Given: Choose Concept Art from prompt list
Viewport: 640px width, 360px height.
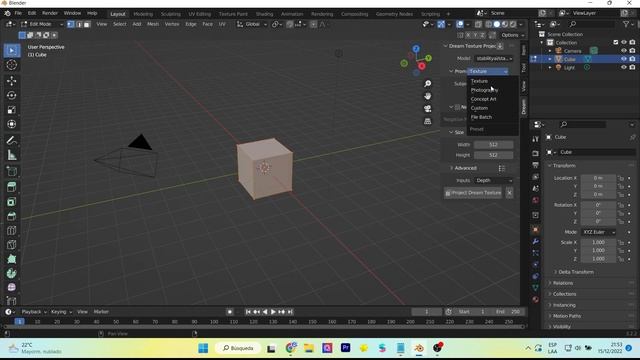Looking at the screenshot, I should point(492,99).
